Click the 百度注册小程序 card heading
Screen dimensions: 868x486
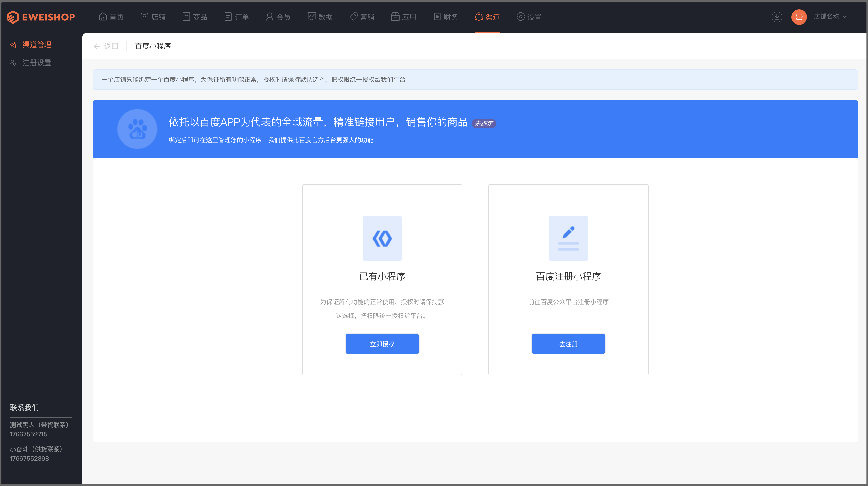pyautogui.click(x=568, y=277)
